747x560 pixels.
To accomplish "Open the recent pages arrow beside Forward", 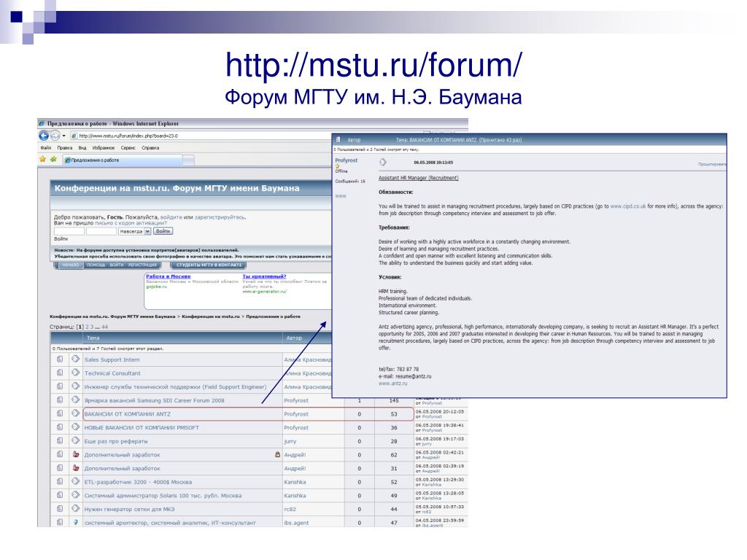I will coord(64,136).
